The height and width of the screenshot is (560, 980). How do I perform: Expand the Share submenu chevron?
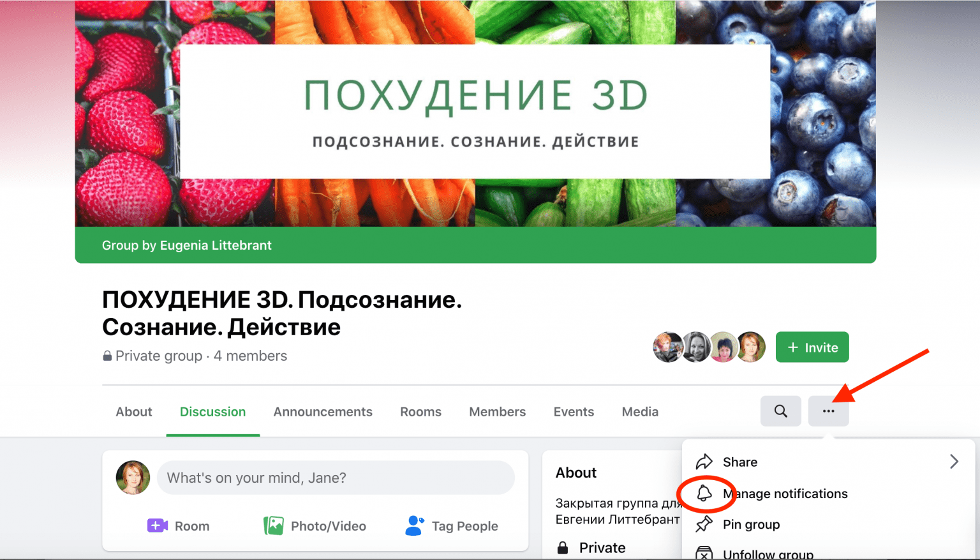954,462
